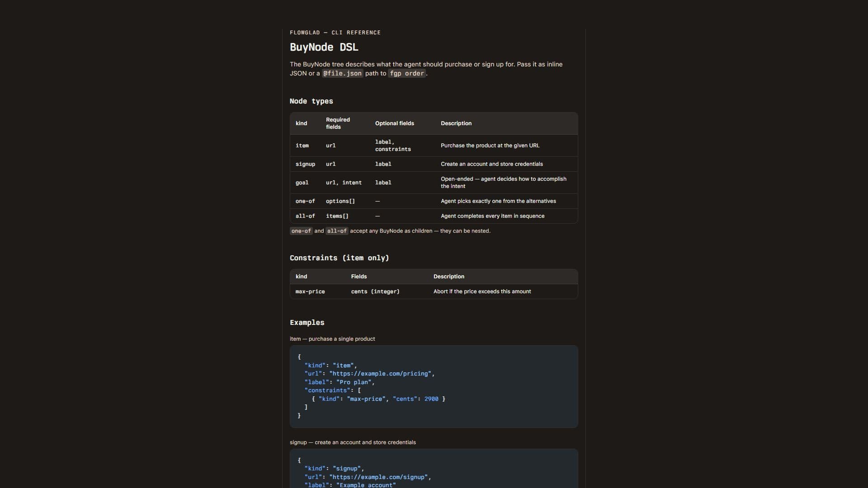Click the '"kind": "signup"' code line

pos(334,469)
